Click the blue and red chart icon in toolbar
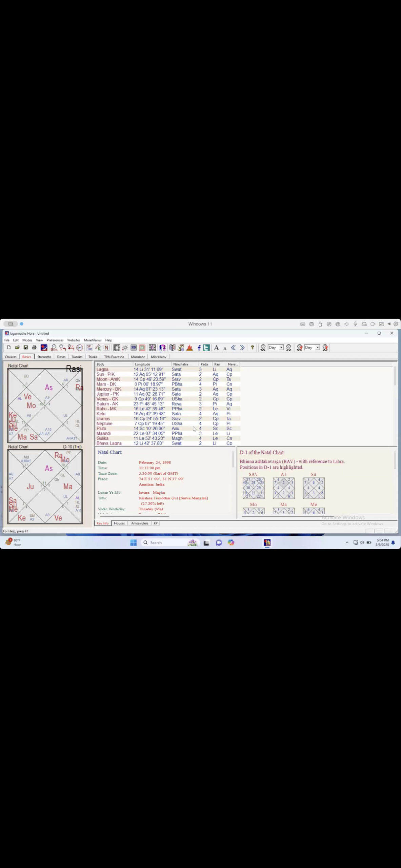Screen dimensions: 401x868 (x=44, y=348)
